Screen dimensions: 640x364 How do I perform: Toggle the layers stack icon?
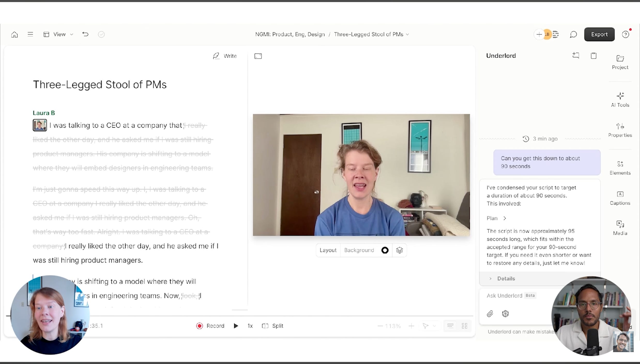click(399, 250)
